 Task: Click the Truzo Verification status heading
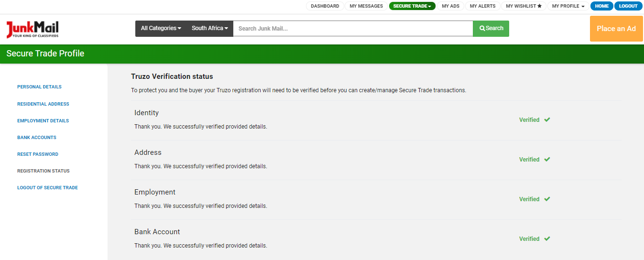172,76
